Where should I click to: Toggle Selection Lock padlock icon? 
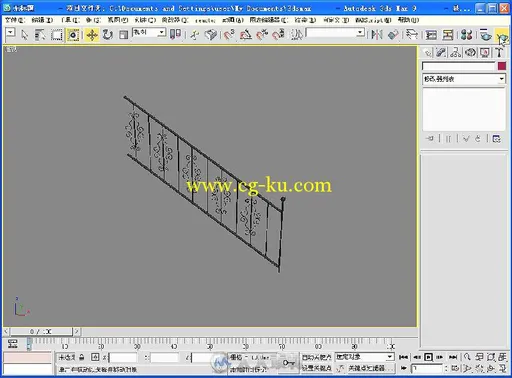coord(82,357)
